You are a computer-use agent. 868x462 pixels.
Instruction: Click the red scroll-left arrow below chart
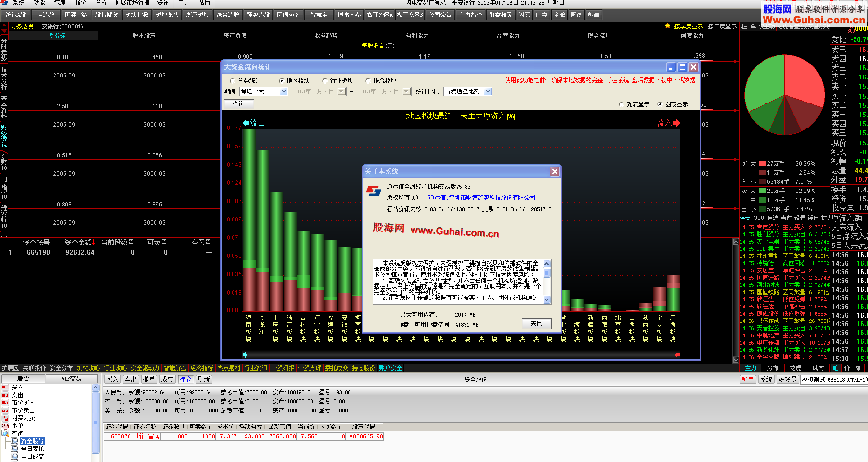[677, 355]
